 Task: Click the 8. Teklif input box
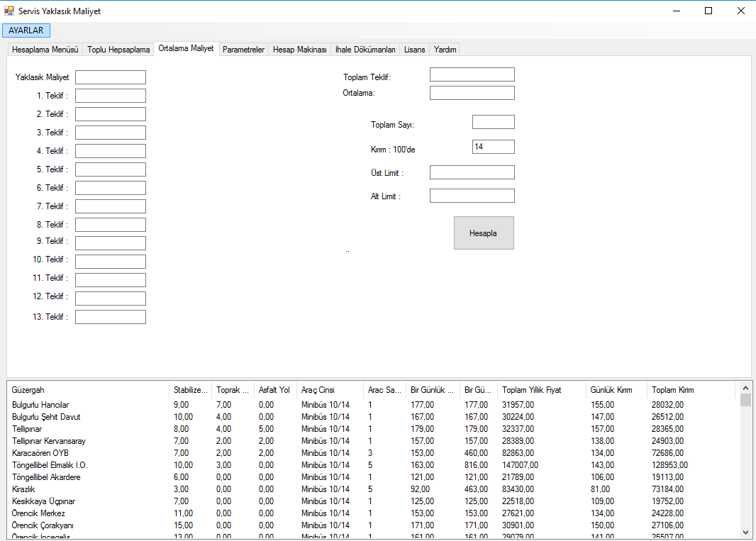click(111, 225)
